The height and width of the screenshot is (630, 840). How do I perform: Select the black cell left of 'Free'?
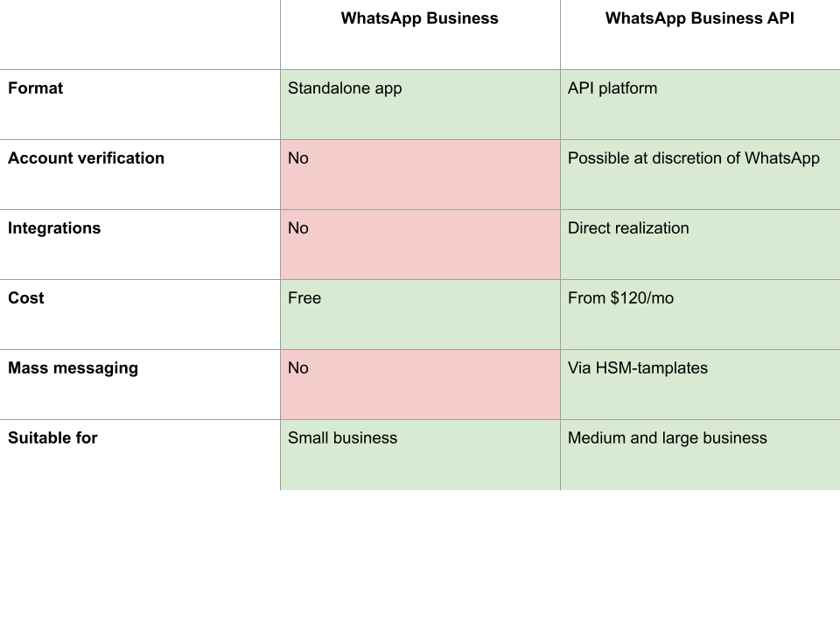(x=140, y=314)
